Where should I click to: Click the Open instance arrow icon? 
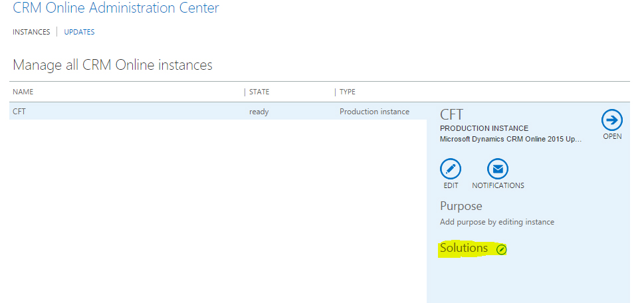(x=611, y=120)
